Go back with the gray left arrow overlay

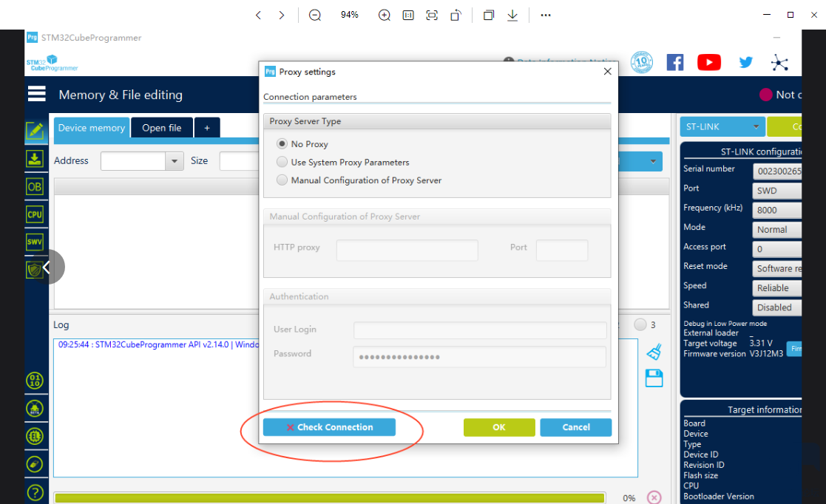tap(47, 267)
